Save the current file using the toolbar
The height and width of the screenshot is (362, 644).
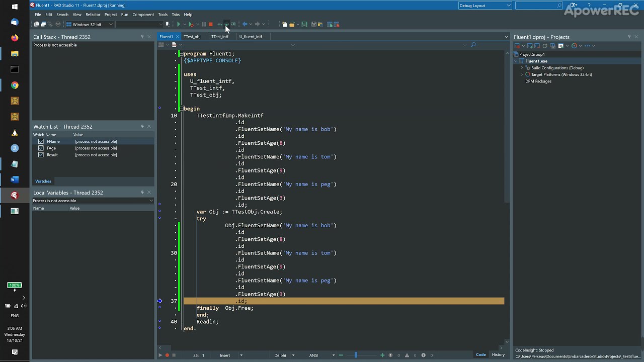[x=304, y=24]
